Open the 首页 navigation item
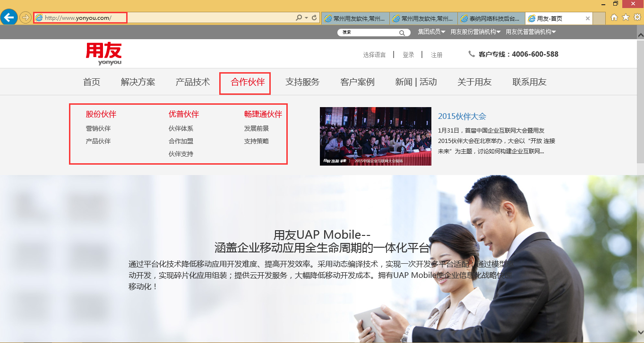Viewport: 644px width, 343px height. click(92, 82)
